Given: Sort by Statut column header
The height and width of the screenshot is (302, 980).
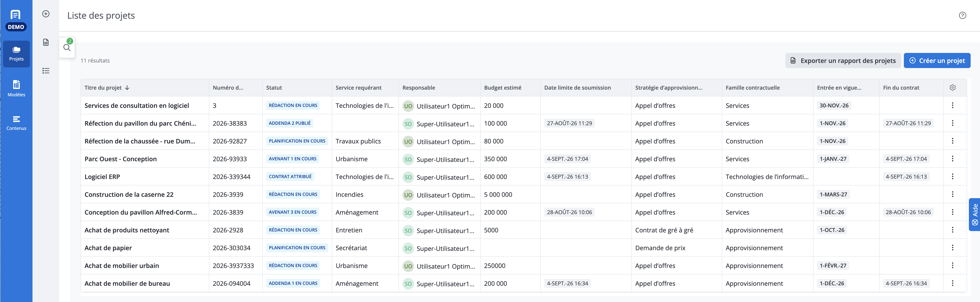Looking at the screenshot, I should point(274,88).
